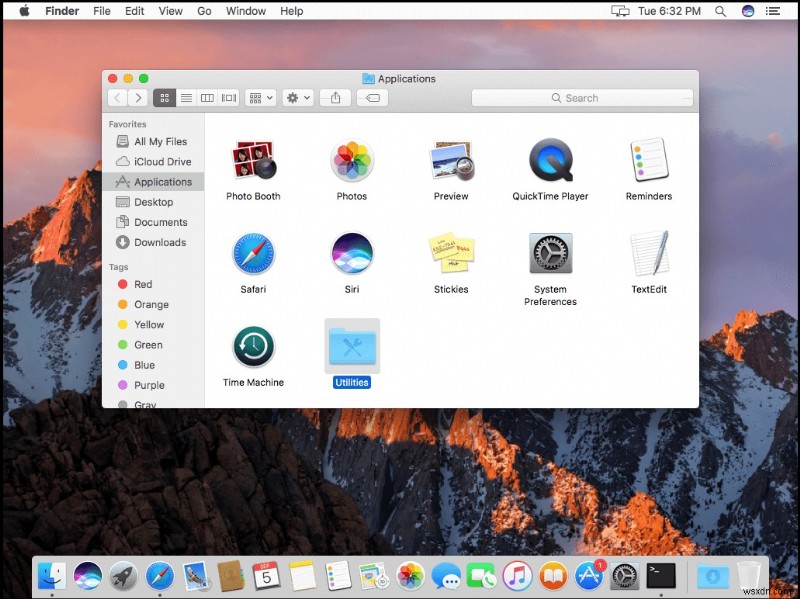Viewport: 800px width, 599px height.
Task: Expand the item arrangement dropdown
Action: click(260, 98)
